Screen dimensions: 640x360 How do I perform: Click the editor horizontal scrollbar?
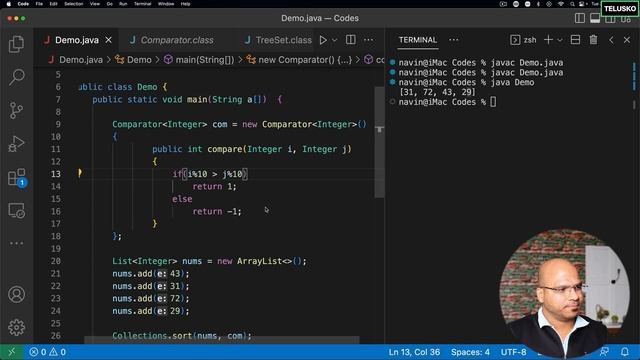[222, 340]
